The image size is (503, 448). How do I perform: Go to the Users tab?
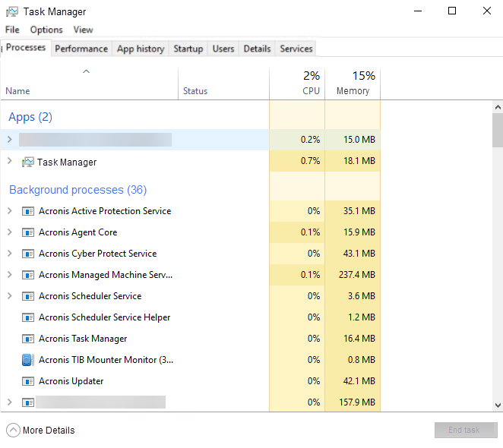click(223, 49)
